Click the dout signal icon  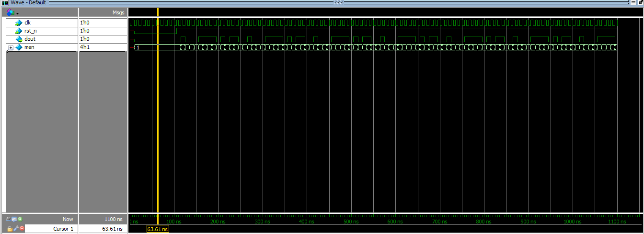(19, 39)
